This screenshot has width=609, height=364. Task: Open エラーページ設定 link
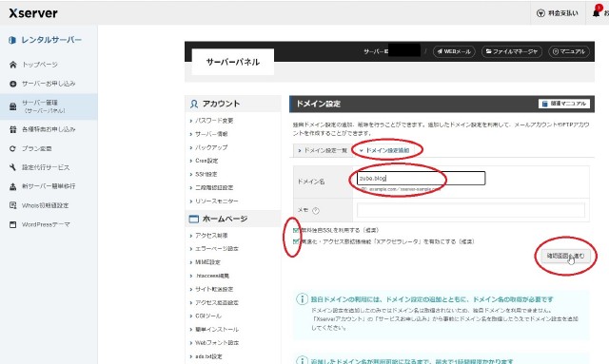217,249
